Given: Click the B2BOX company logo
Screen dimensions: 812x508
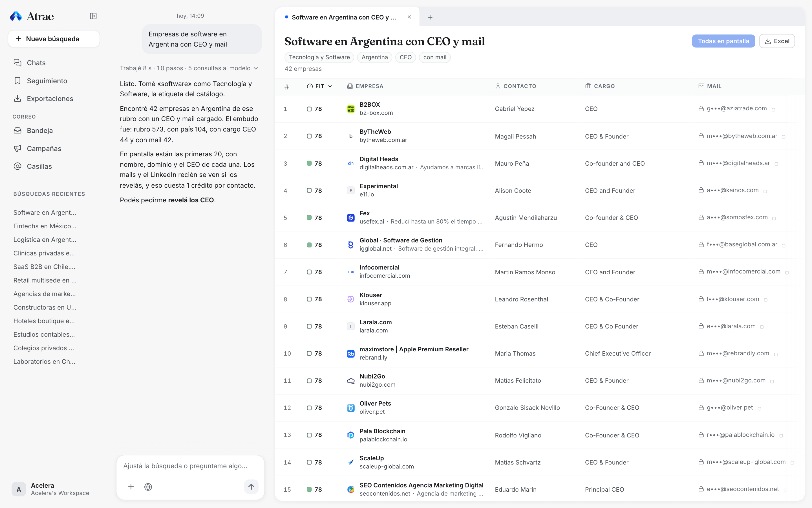Looking at the screenshot, I should tap(351, 109).
